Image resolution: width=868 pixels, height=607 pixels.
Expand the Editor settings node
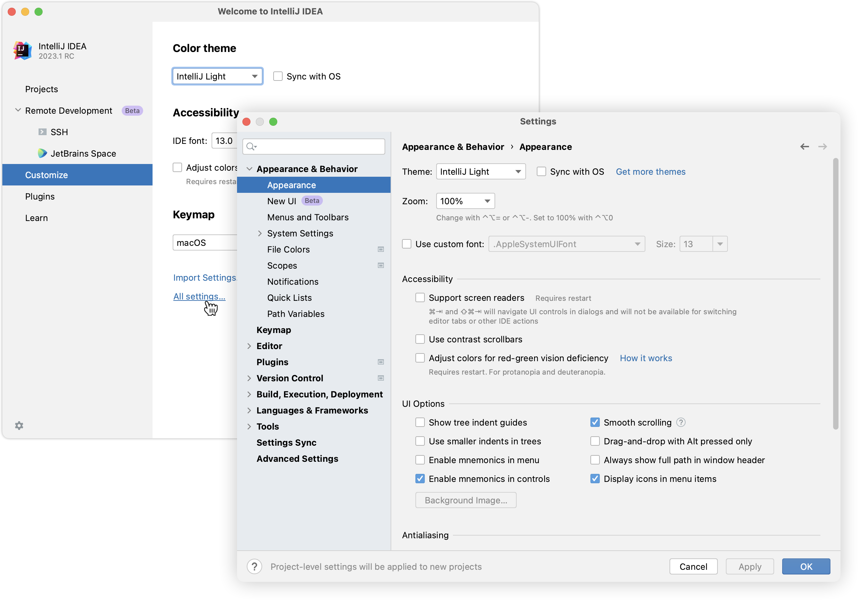249,346
